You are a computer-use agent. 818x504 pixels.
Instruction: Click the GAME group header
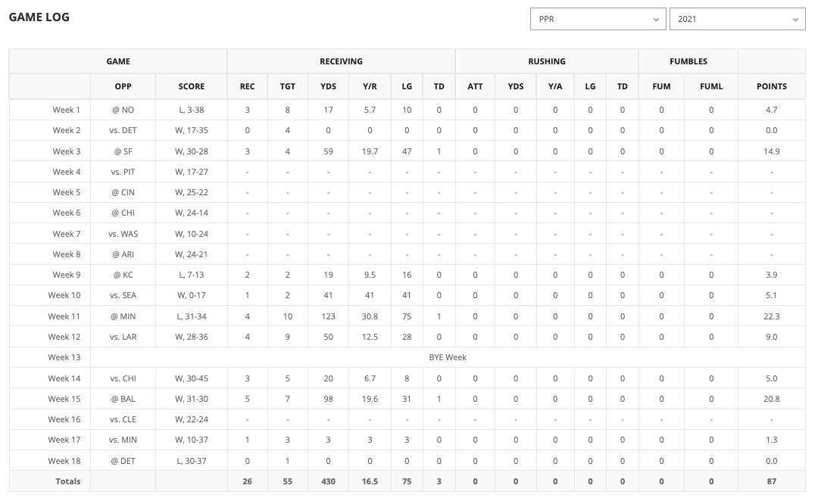click(x=118, y=61)
